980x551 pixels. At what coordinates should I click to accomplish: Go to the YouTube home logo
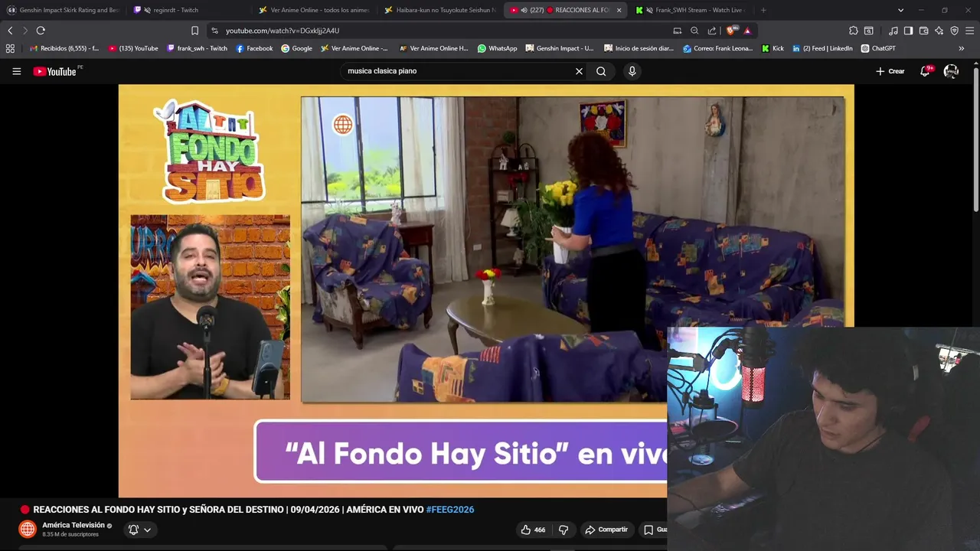54,71
